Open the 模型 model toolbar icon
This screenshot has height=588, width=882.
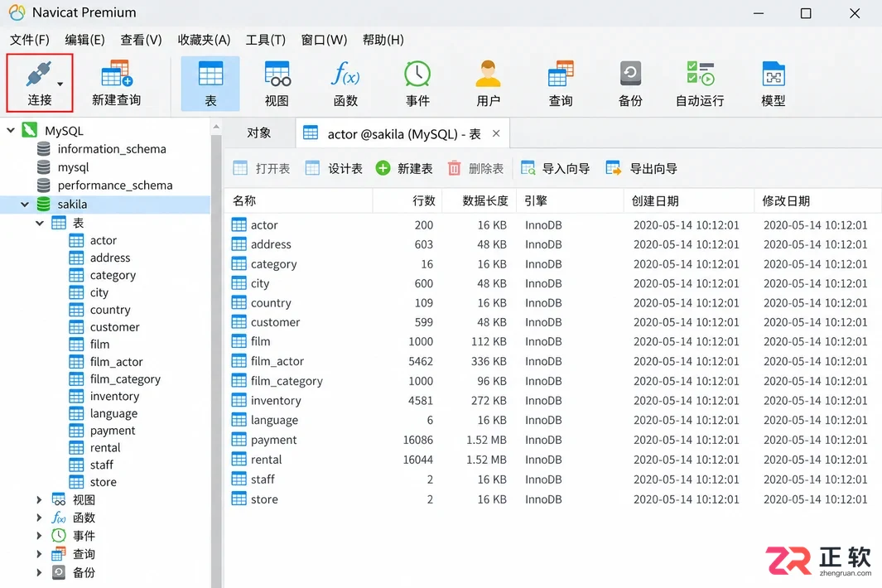coord(774,84)
